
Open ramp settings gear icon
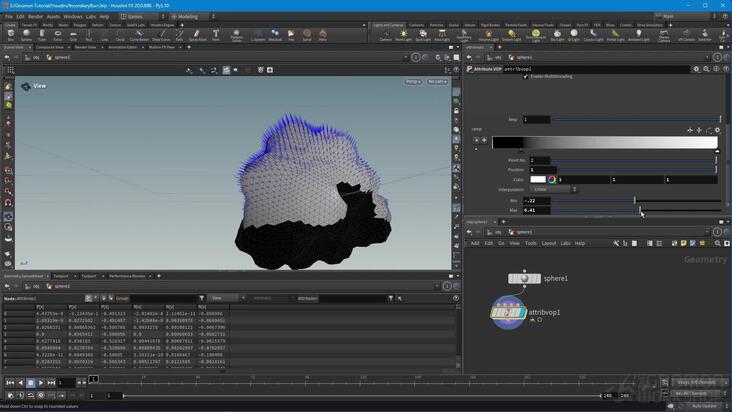tap(718, 130)
